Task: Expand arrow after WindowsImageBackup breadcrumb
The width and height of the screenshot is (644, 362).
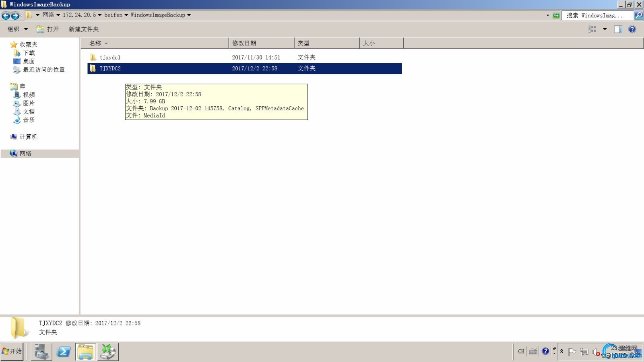Action: [x=189, y=15]
